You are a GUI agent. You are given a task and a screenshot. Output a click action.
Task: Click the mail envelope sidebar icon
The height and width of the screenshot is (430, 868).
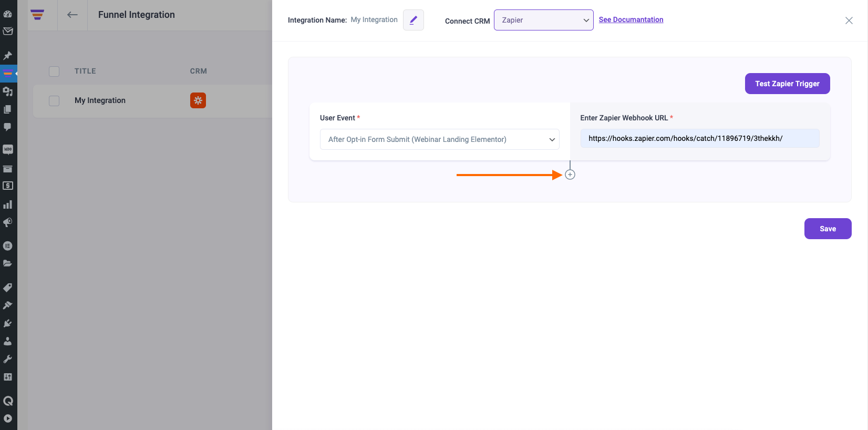8,31
